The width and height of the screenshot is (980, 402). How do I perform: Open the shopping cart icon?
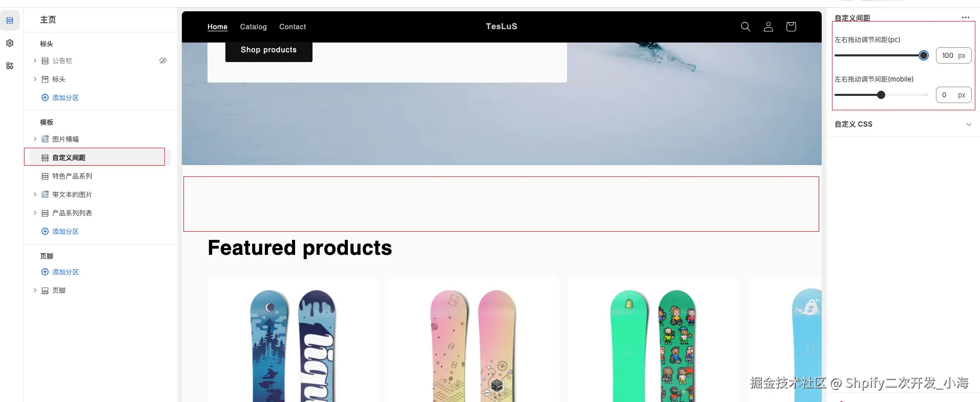tap(790, 27)
